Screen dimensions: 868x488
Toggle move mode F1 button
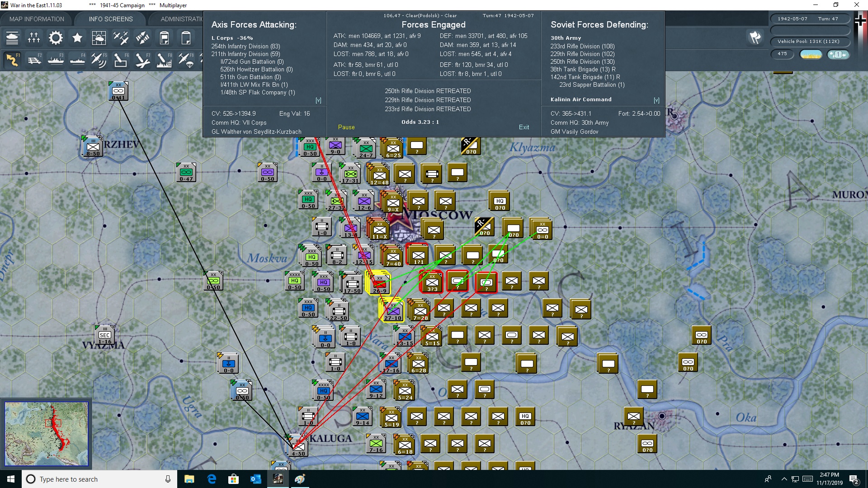tap(12, 60)
